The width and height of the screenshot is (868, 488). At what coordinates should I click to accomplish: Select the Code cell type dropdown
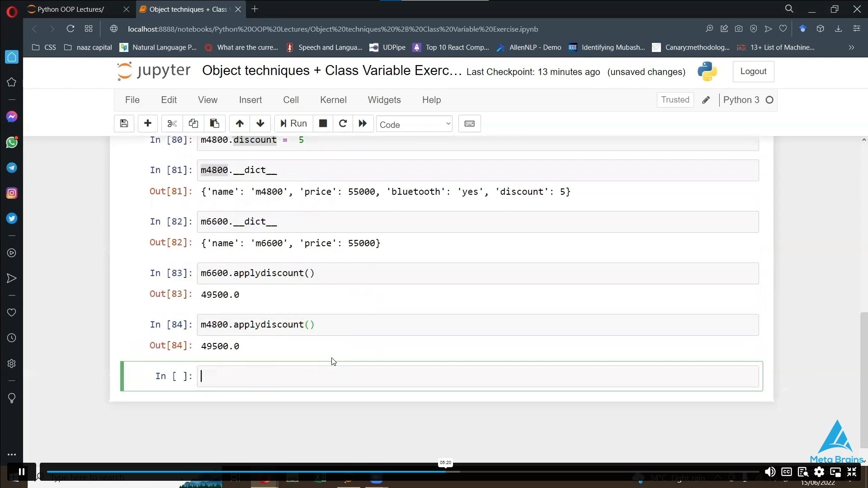click(x=414, y=124)
